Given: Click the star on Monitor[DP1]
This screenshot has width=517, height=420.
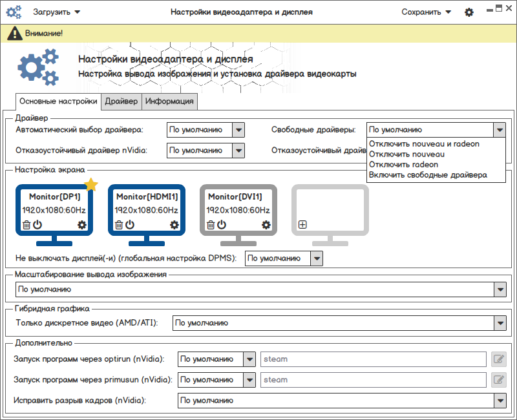Looking at the screenshot, I should [x=91, y=185].
